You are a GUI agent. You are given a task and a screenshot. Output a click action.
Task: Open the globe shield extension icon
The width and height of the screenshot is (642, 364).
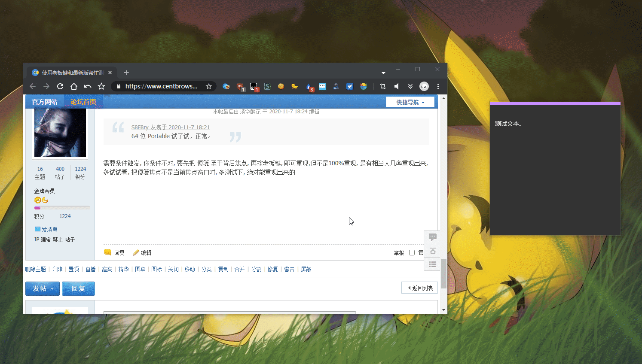(x=226, y=86)
